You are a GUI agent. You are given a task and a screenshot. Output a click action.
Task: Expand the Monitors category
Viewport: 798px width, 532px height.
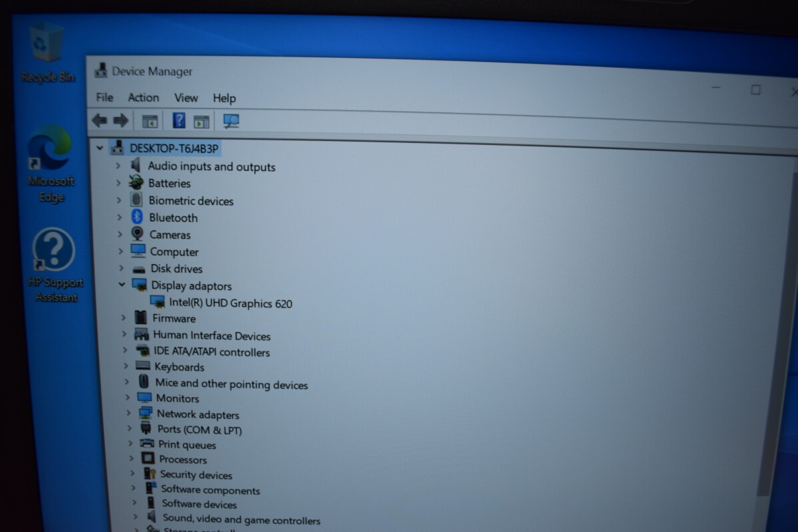pyautogui.click(x=128, y=398)
